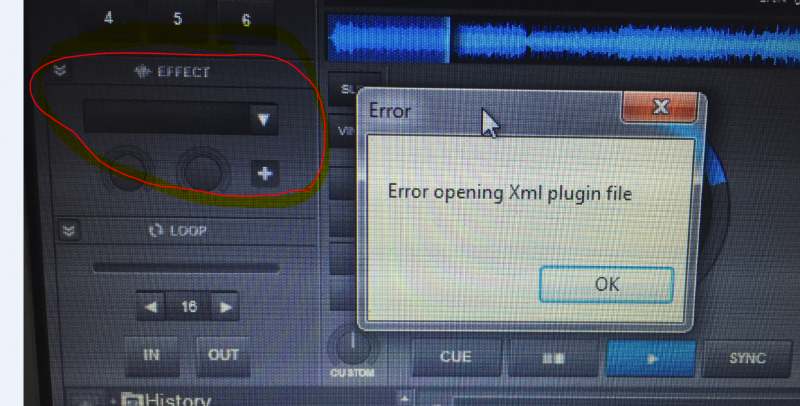Toggle the SYNC button

pos(747,359)
